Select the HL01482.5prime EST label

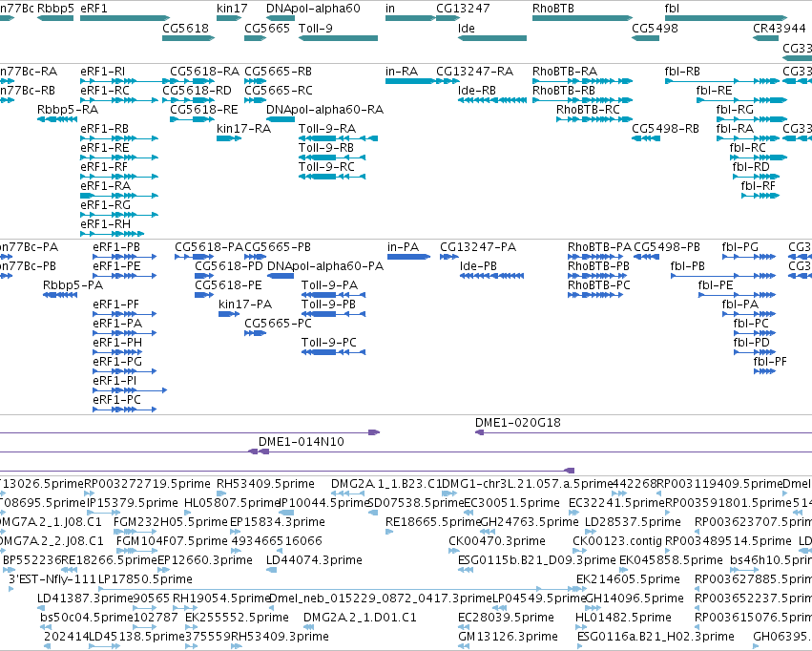tap(623, 618)
